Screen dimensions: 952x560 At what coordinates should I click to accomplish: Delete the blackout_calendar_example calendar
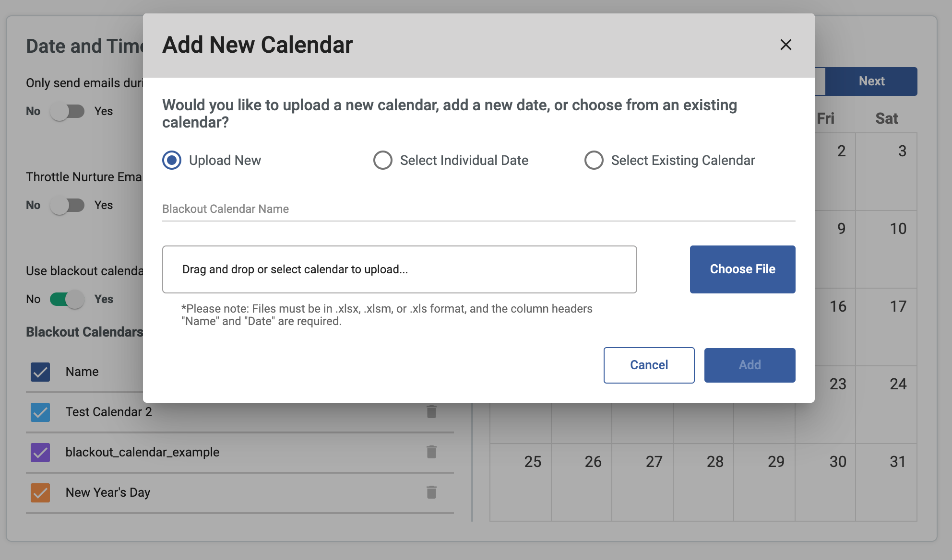point(431,452)
